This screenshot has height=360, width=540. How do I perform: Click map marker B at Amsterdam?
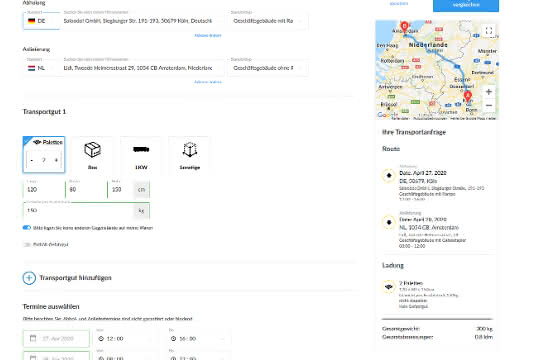404,27
